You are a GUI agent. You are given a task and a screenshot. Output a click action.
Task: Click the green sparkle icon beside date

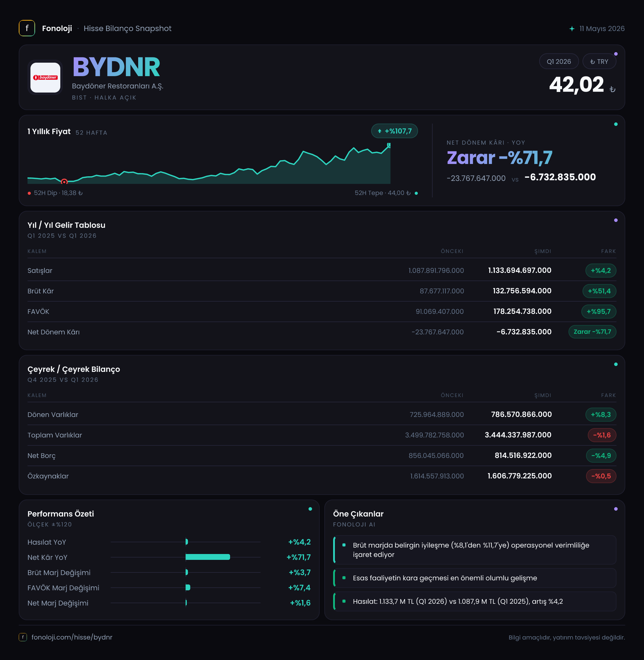[572, 29]
